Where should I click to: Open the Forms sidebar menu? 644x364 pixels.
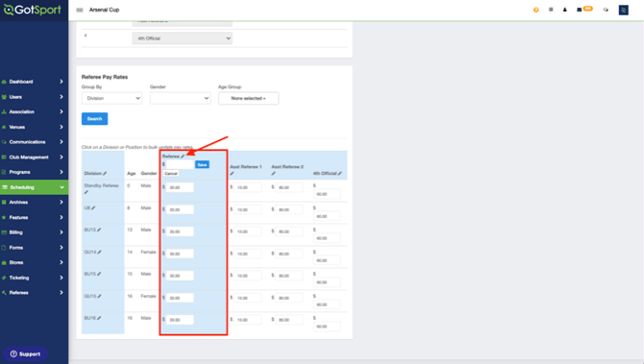(34, 248)
